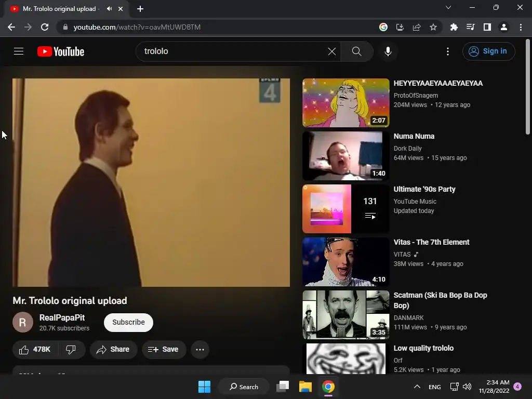Open volume control in system tray
The image size is (532, 399).
click(x=467, y=387)
